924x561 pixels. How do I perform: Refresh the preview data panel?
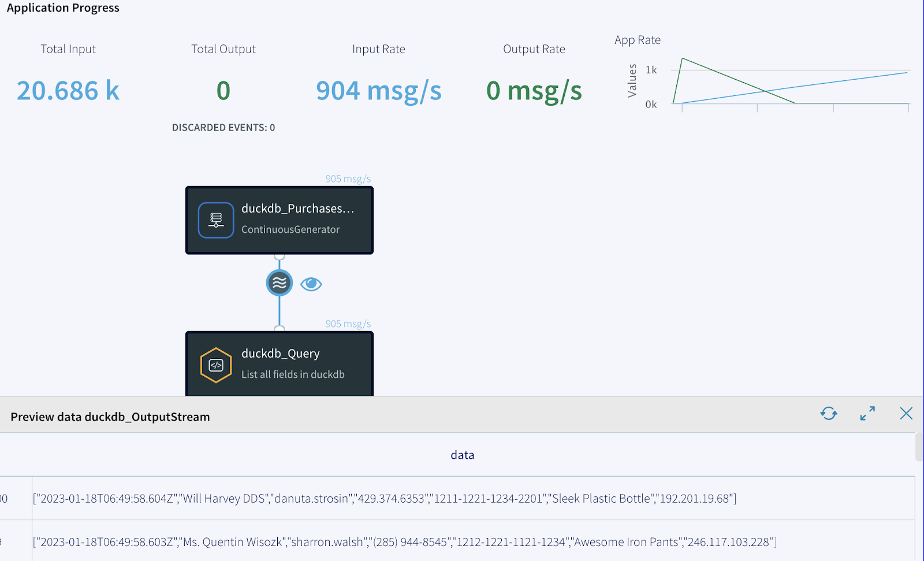(x=829, y=414)
